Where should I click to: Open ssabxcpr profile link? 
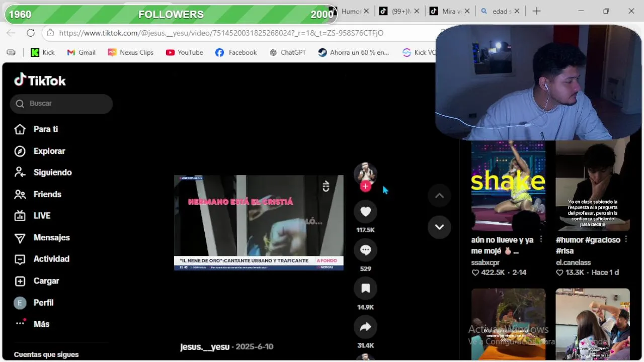pos(486,262)
